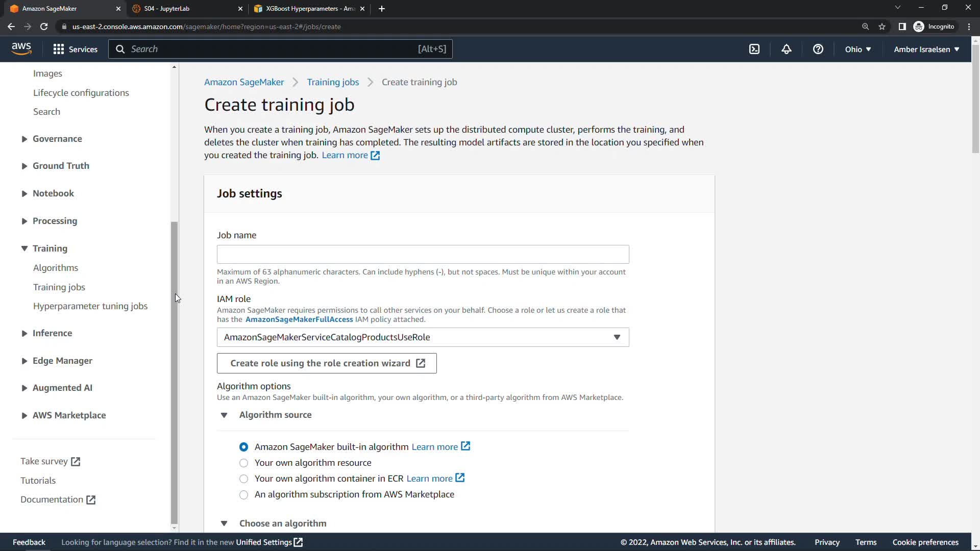Click Create role using the role creation wizard
Screen dimensions: 980x551
tap(327, 363)
